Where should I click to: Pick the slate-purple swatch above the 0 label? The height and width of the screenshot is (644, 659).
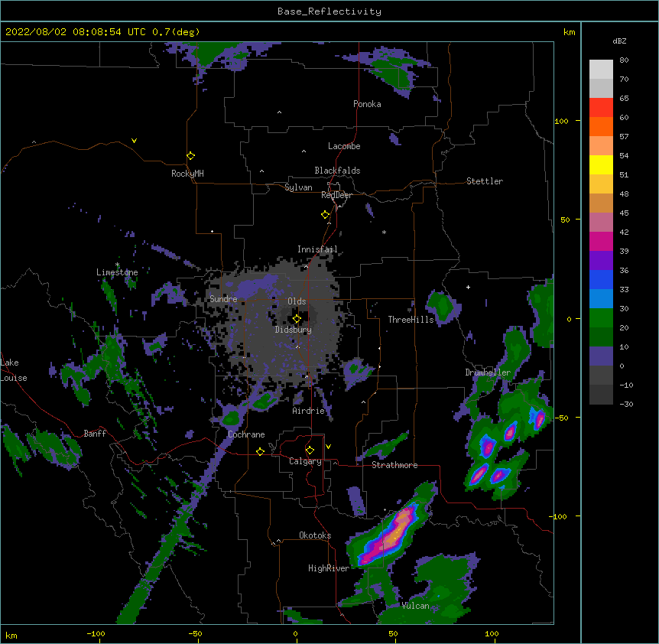(x=601, y=356)
